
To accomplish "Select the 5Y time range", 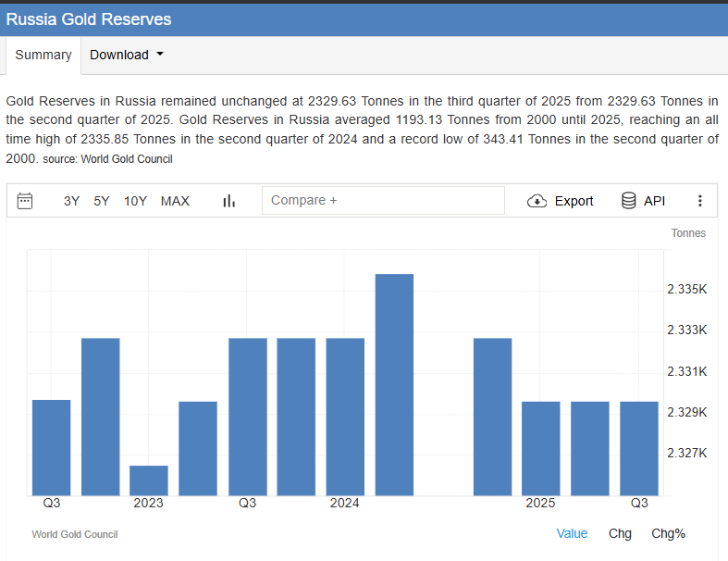I will pyautogui.click(x=101, y=201).
